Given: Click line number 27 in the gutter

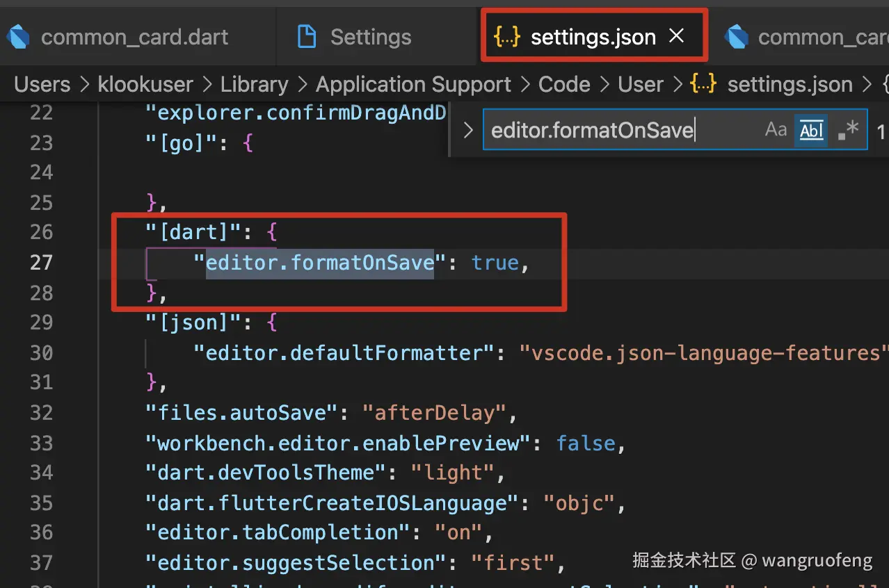Looking at the screenshot, I should (41, 262).
